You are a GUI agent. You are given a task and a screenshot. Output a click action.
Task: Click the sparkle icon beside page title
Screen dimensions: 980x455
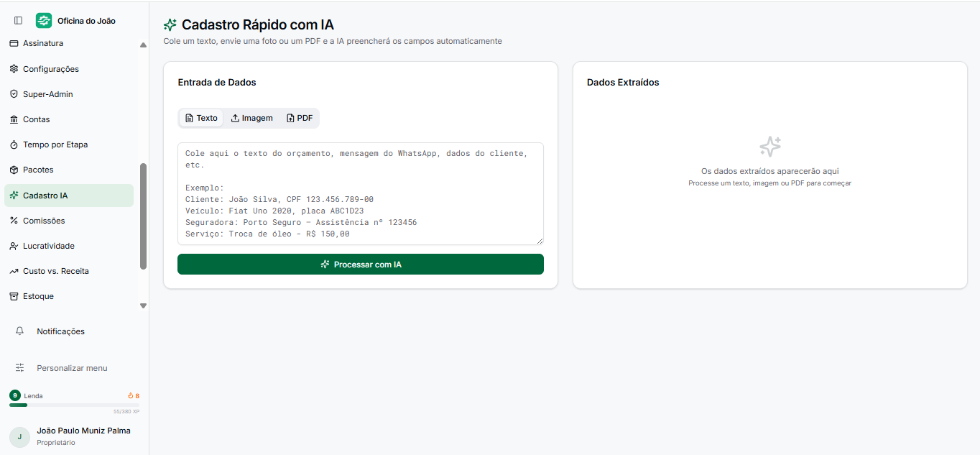click(170, 25)
